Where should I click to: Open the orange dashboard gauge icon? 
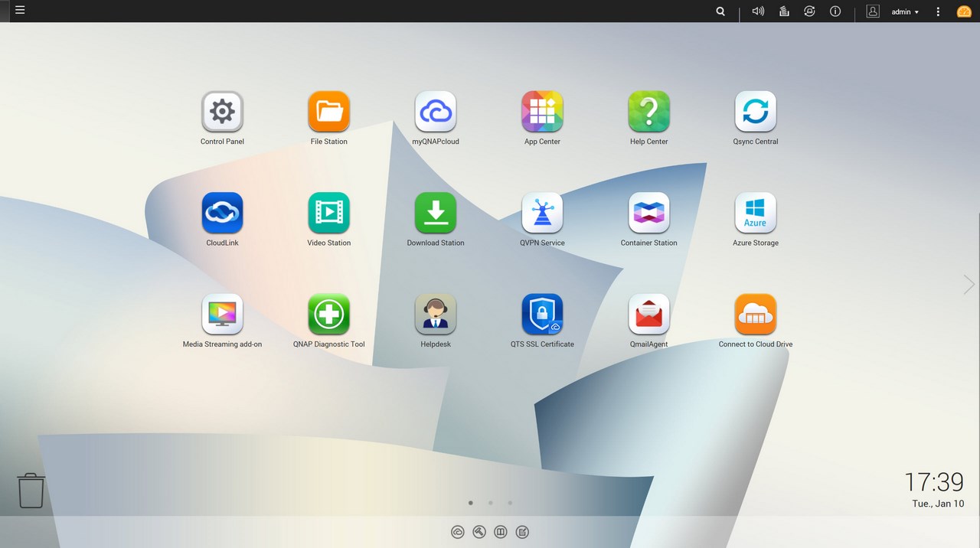tap(964, 11)
